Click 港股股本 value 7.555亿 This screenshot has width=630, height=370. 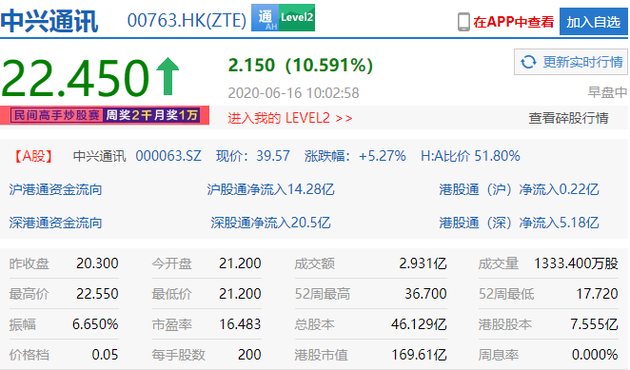(x=594, y=324)
